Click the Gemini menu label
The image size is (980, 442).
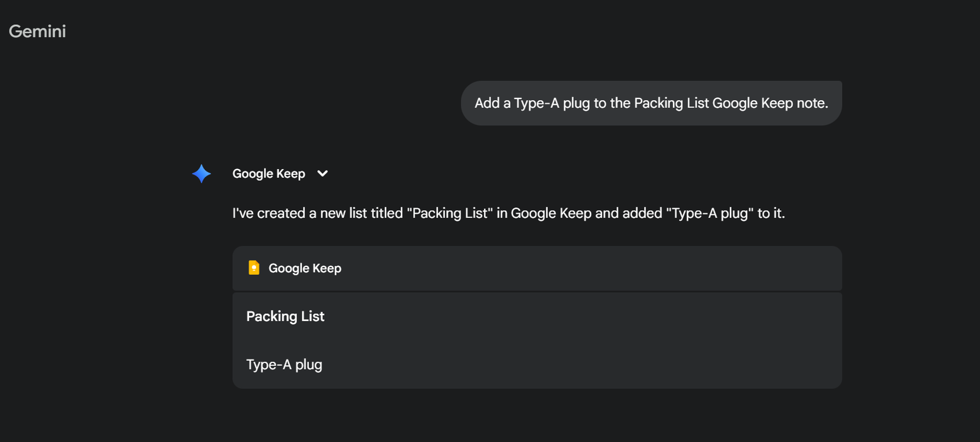pyautogui.click(x=37, y=31)
